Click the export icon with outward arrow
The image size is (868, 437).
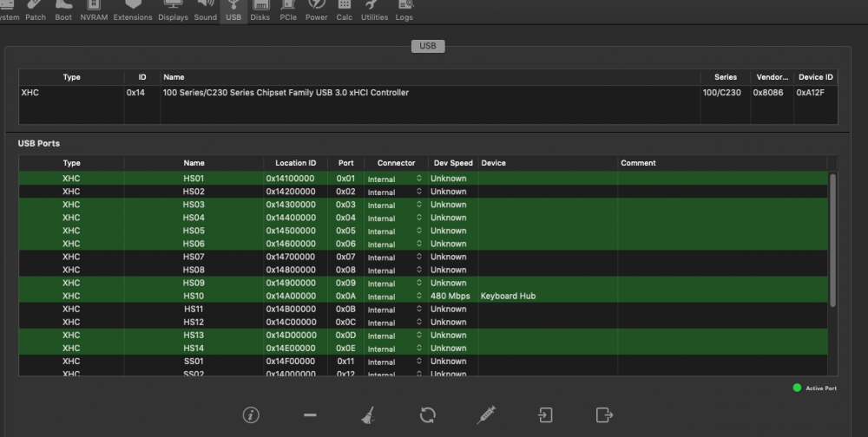point(604,414)
